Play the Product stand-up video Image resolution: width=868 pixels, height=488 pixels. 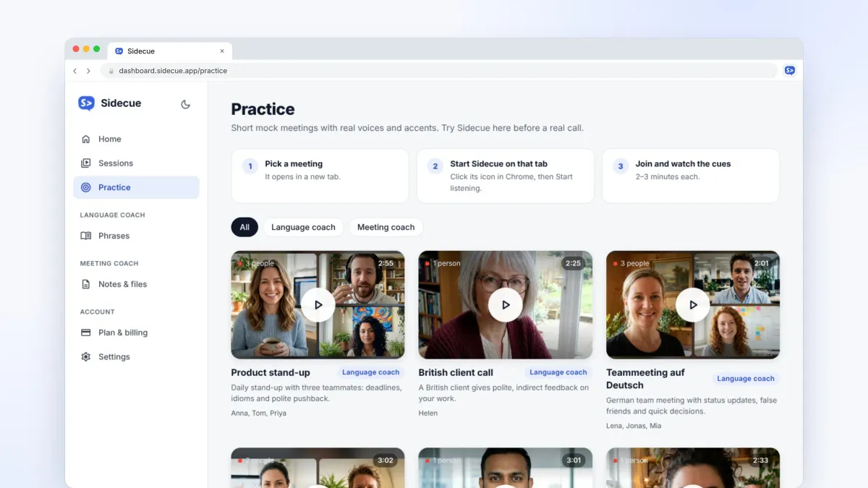[318, 305]
